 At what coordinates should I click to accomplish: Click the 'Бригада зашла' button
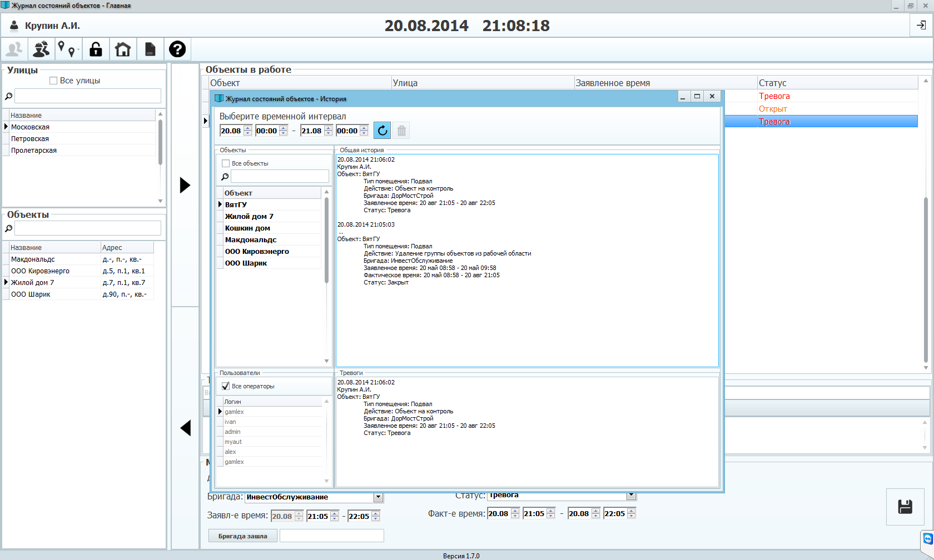243,536
